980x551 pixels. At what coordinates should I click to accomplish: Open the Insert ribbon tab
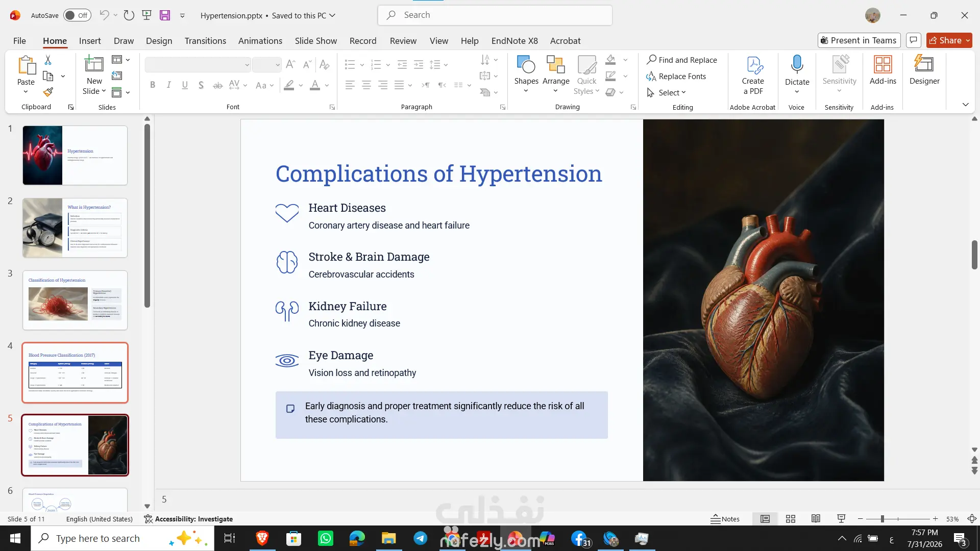90,41
